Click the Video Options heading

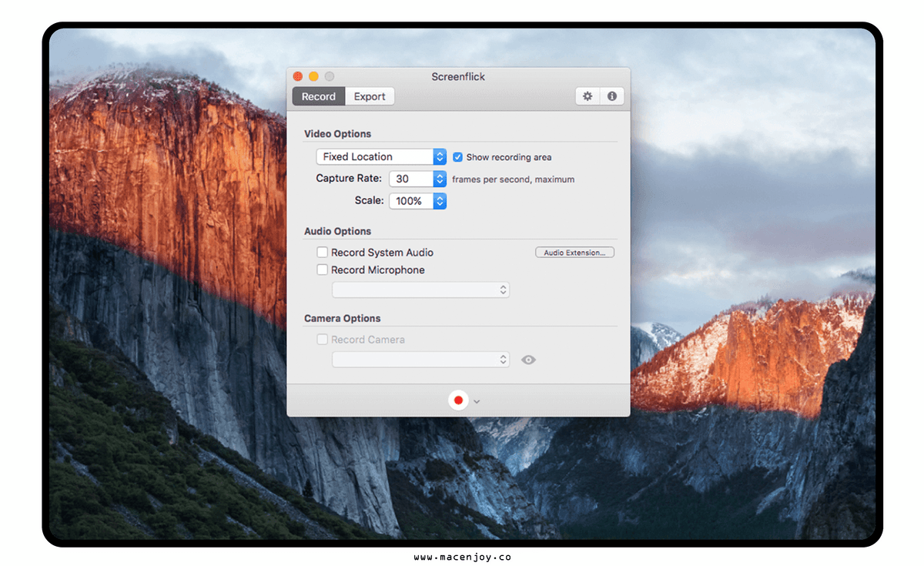[337, 134]
